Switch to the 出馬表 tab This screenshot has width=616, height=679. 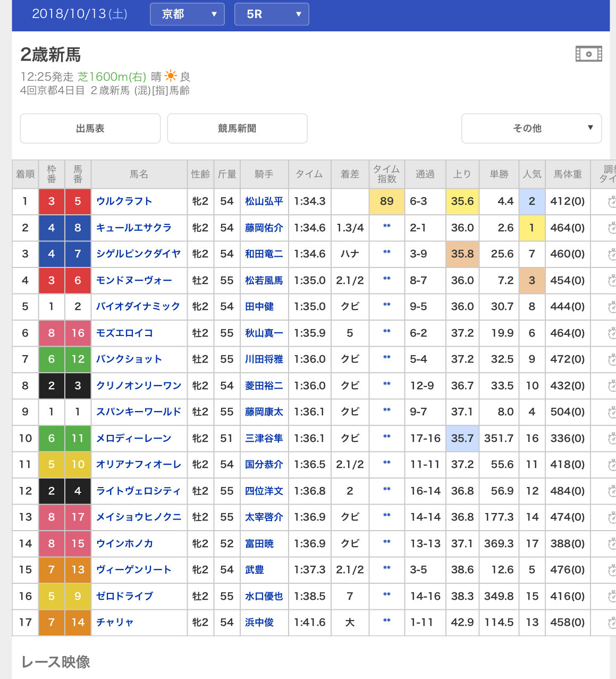coord(90,128)
